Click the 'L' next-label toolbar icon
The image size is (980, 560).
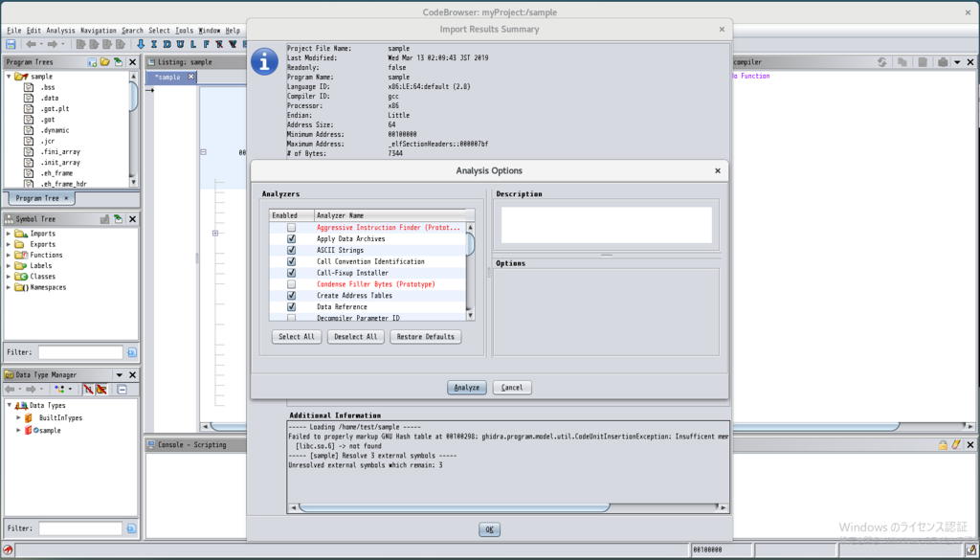193,44
